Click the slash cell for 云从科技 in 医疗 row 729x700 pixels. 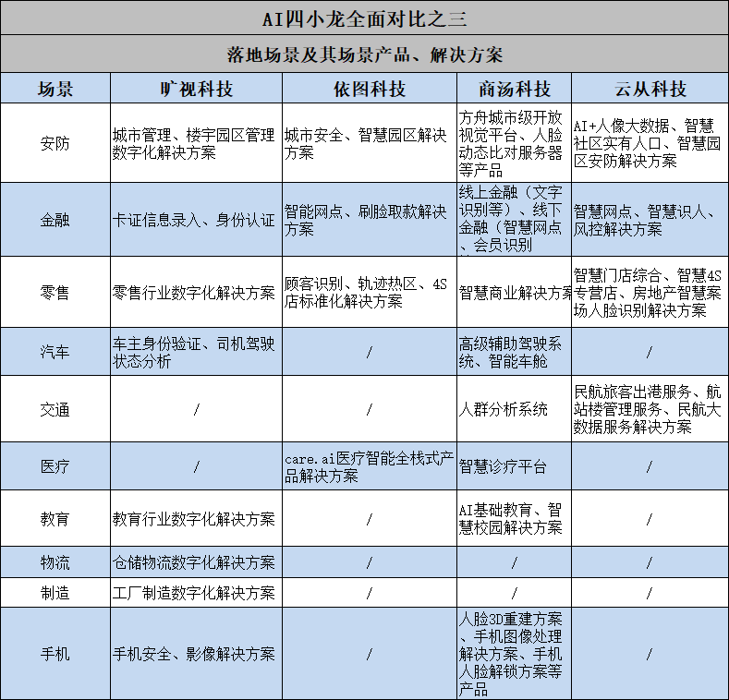point(650,466)
